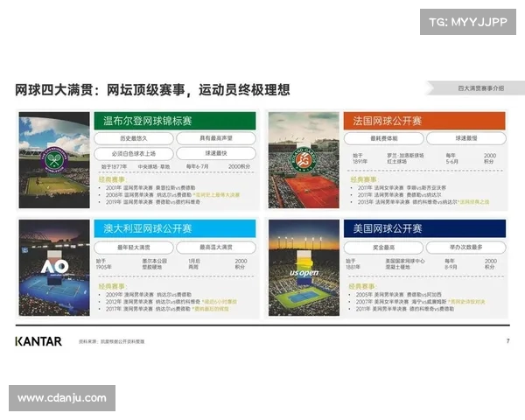The width and height of the screenshot is (525, 420).
Task: Click the French Open 始于 1891年 text
Action: click(x=360, y=158)
